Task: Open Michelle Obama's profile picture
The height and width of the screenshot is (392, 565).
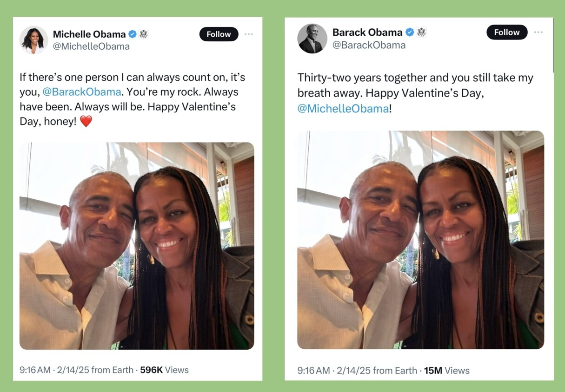Action: point(34,40)
